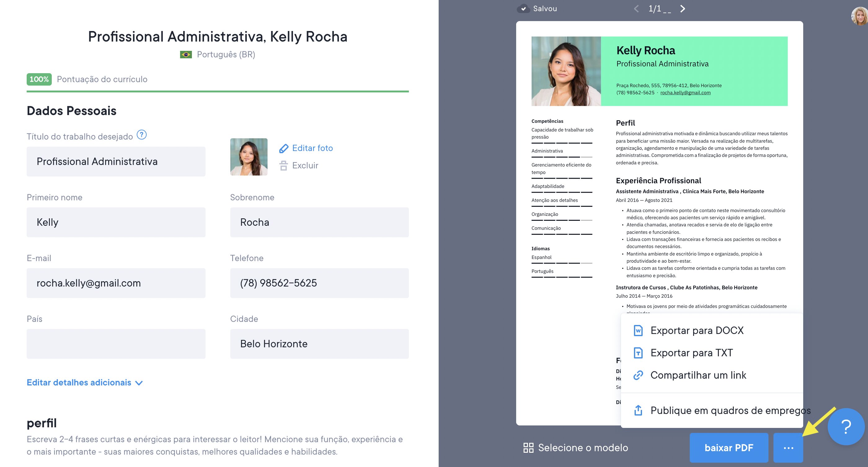Open the user avatar at top right

(859, 16)
